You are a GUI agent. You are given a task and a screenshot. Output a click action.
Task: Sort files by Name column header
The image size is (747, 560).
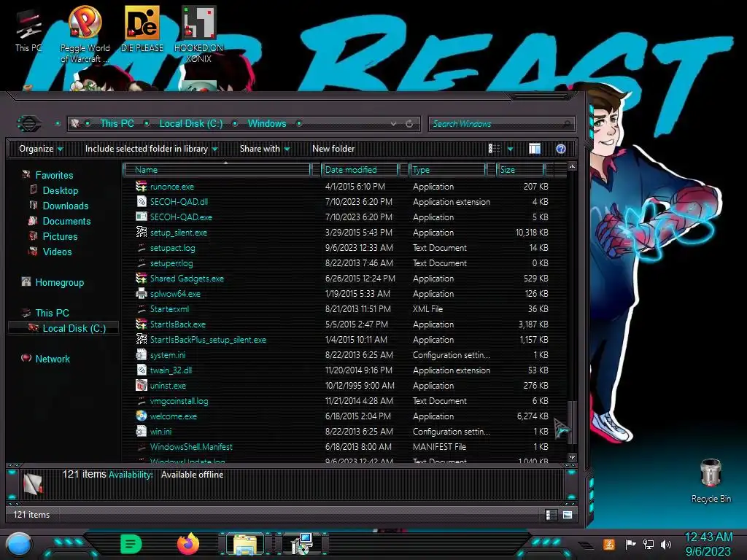[217, 169]
